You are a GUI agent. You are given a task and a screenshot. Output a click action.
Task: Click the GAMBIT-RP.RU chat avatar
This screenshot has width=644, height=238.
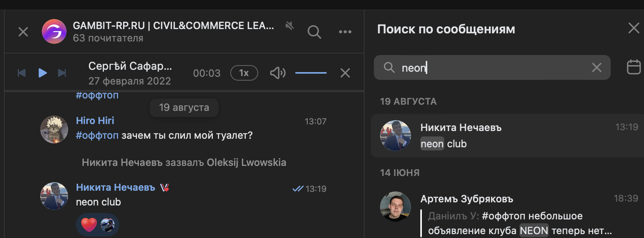[54, 31]
